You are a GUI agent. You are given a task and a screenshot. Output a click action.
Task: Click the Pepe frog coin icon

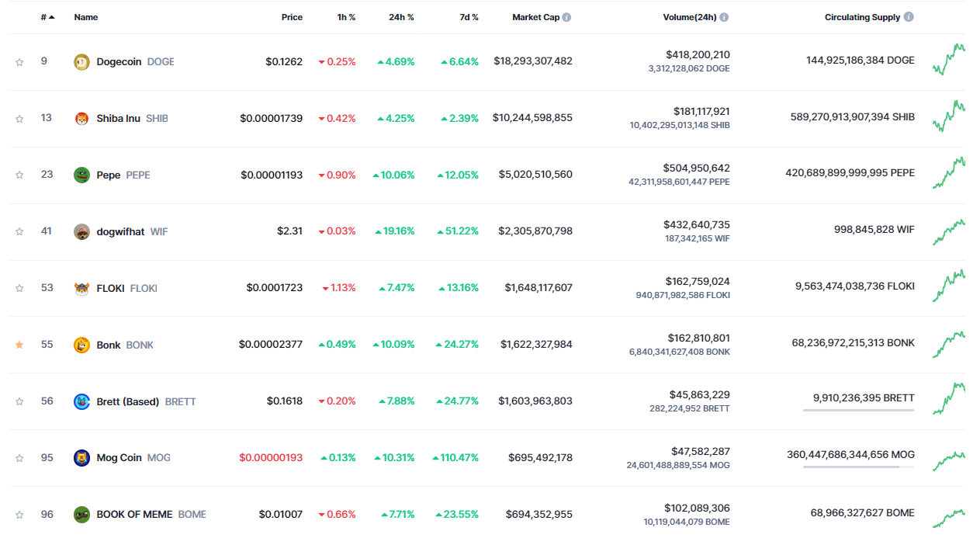pyautogui.click(x=81, y=175)
